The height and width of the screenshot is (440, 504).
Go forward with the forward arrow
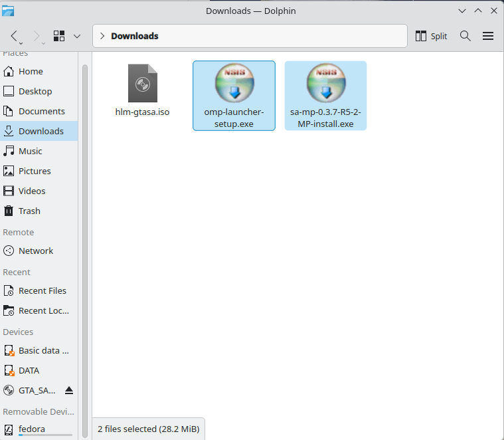coord(37,36)
